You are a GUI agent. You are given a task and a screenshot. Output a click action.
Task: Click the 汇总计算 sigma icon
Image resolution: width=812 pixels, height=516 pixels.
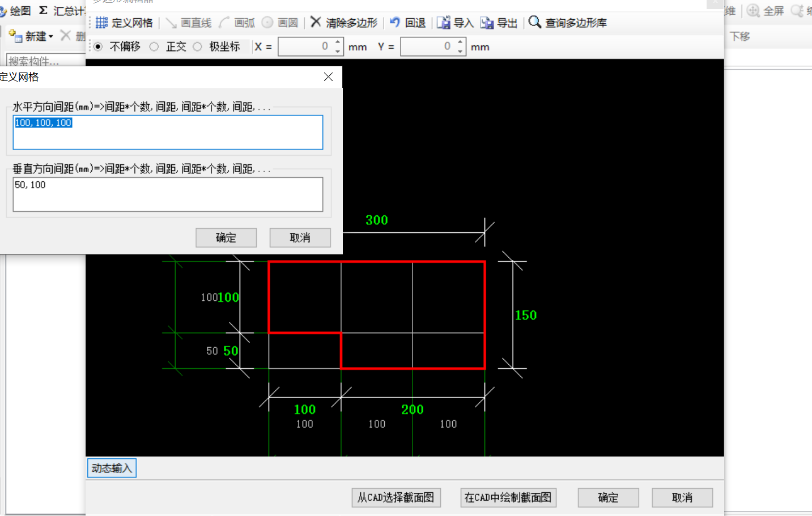[x=43, y=11]
